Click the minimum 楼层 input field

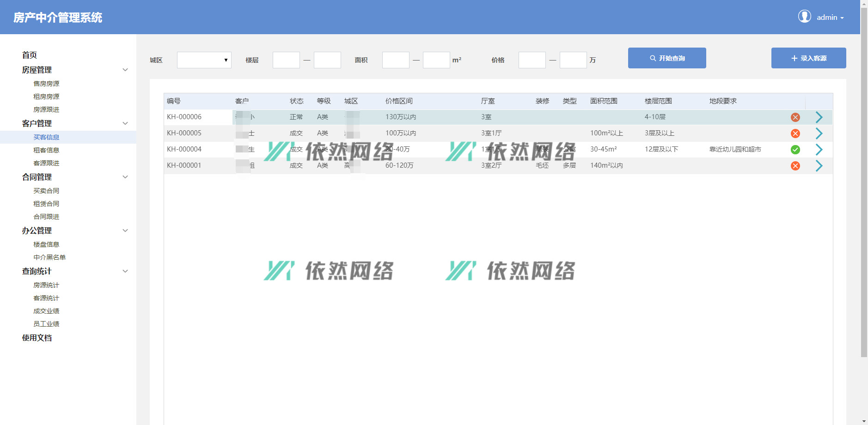286,60
